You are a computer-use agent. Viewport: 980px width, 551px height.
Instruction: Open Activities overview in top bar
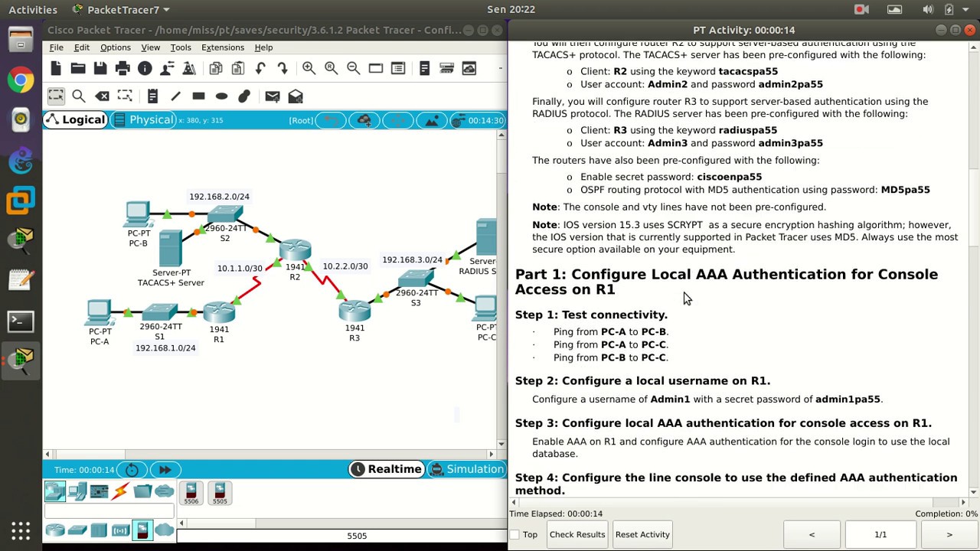click(x=33, y=10)
